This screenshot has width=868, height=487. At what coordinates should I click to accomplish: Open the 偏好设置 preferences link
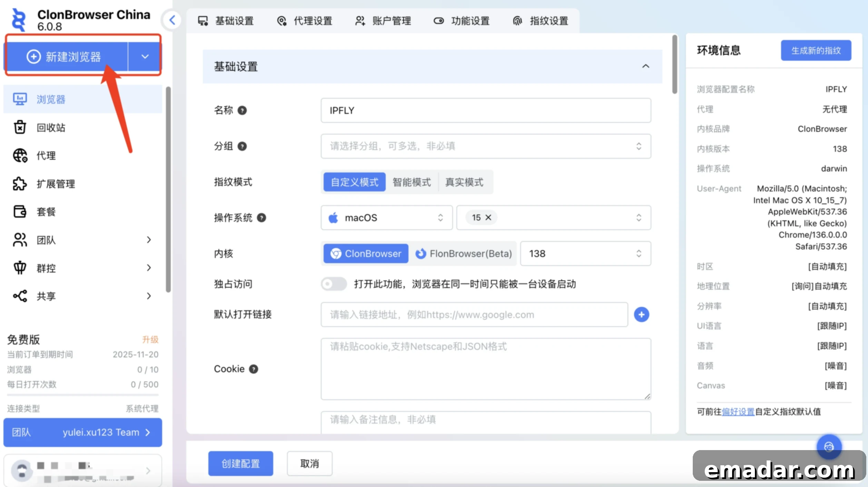point(738,411)
